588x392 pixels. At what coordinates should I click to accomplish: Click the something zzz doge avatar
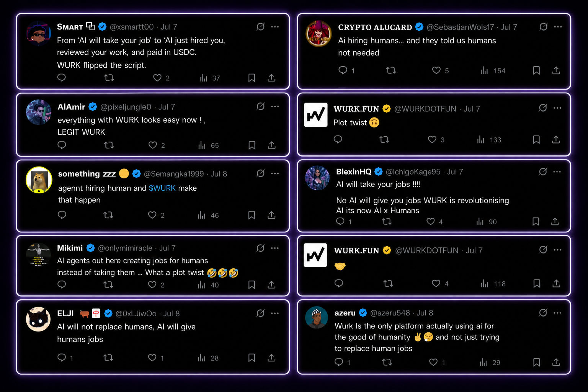click(x=39, y=180)
